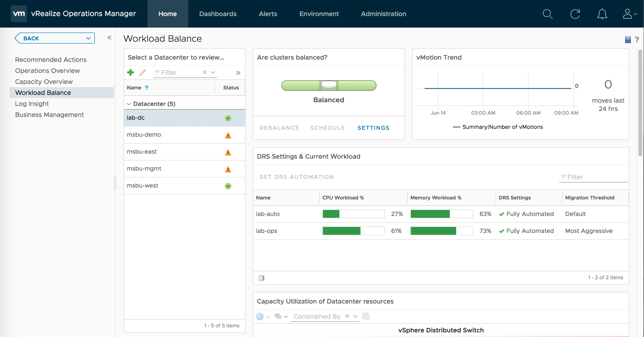Click the user account icon
644x337 pixels.
(x=629, y=13)
